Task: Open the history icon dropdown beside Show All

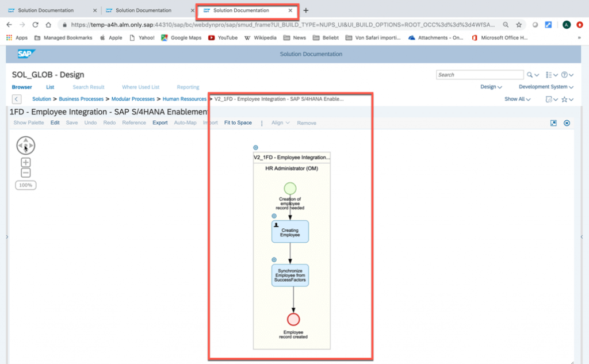Action: click(x=552, y=99)
